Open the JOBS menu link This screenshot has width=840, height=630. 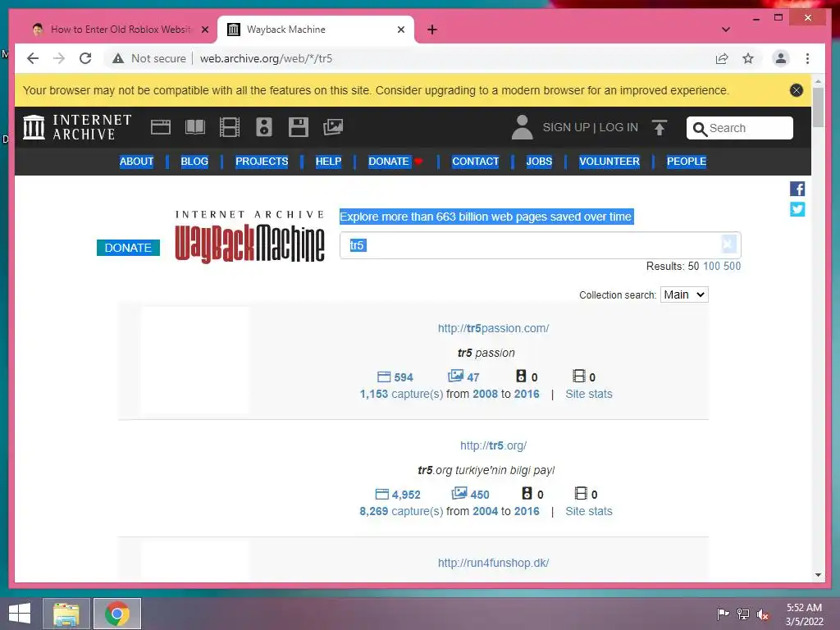coord(539,162)
